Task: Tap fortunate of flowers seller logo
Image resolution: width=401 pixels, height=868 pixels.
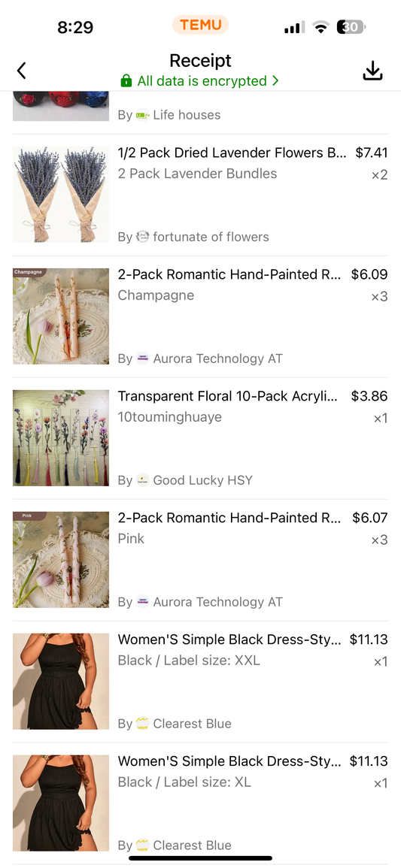Action: click(x=143, y=237)
